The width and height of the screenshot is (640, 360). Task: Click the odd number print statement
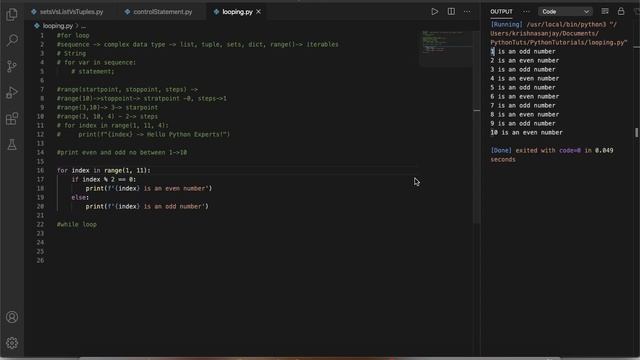point(147,206)
